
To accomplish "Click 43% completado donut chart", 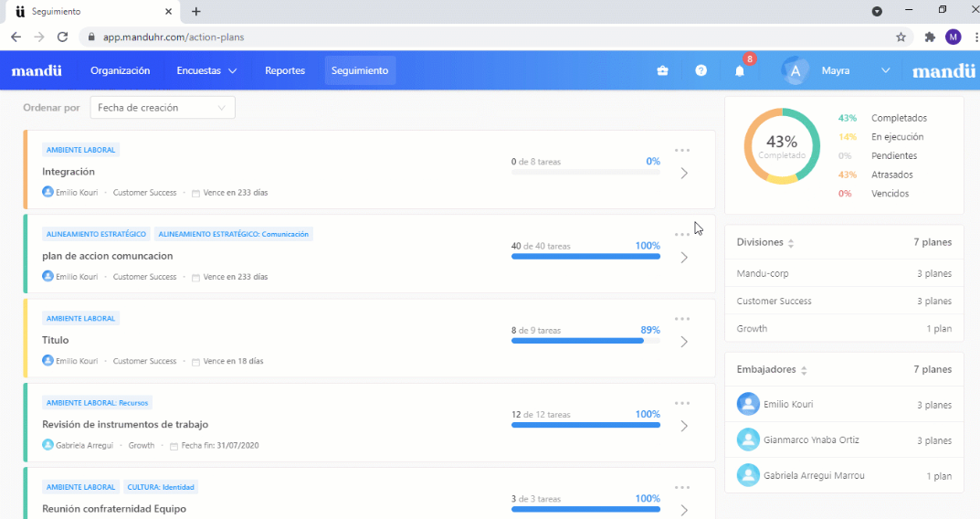I will [x=782, y=146].
